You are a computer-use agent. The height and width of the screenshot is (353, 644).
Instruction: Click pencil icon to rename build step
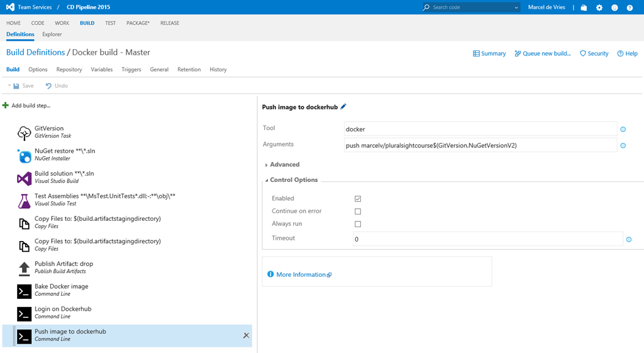click(343, 107)
